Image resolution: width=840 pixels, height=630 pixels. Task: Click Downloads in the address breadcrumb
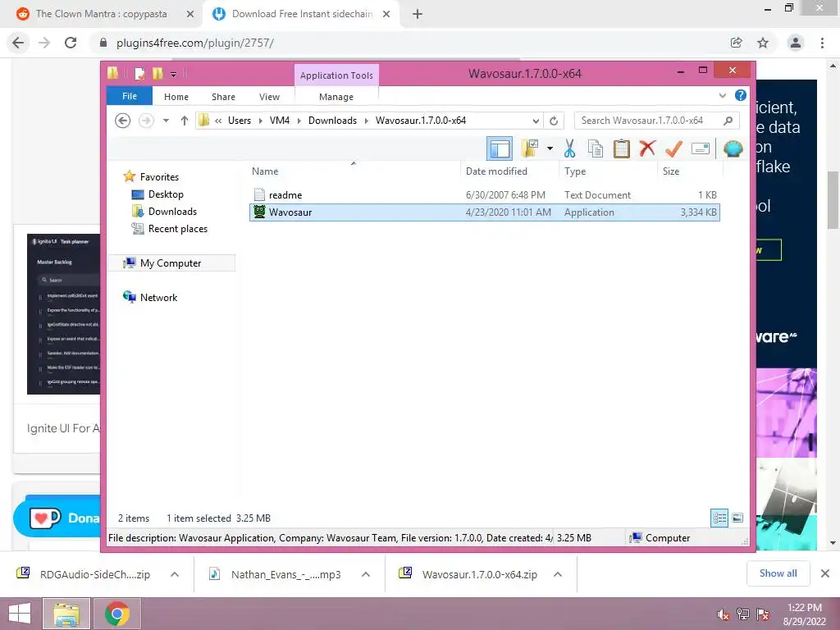coord(332,121)
